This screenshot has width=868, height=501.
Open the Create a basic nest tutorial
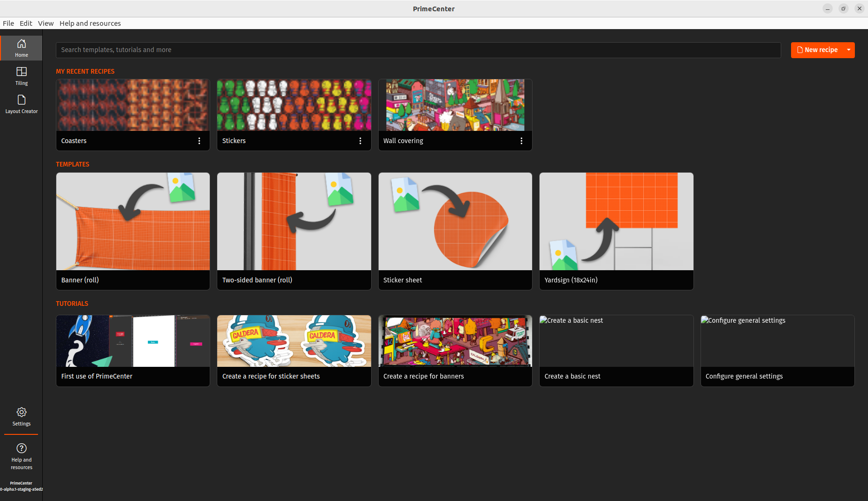(x=616, y=350)
